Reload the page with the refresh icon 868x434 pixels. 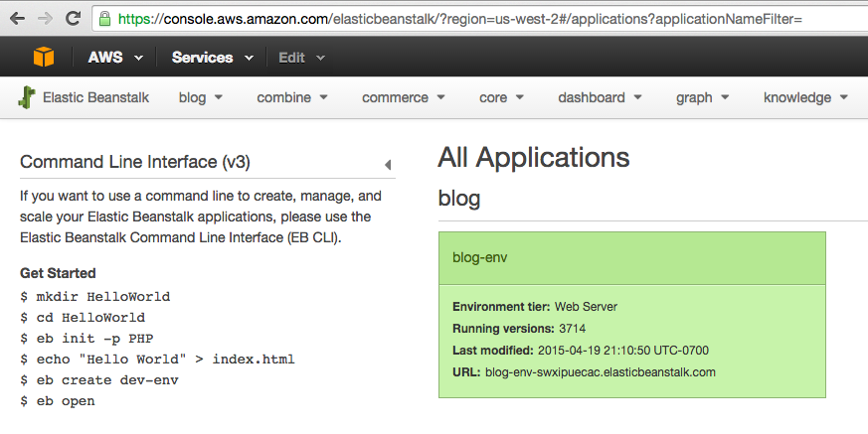pyautogui.click(x=73, y=19)
